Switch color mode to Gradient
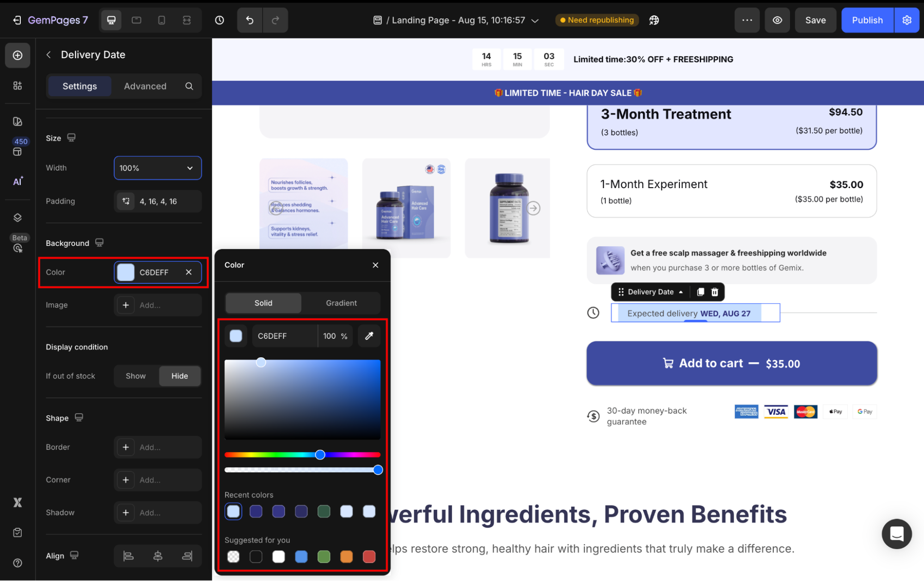This screenshot has width=924, height=581. pos(341,303)
